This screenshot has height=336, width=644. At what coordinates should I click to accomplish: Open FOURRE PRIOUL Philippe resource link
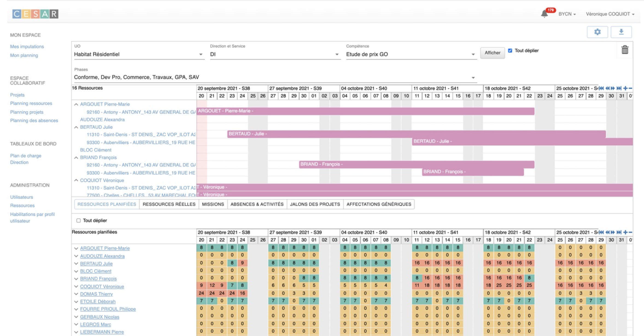click(108, 309)
